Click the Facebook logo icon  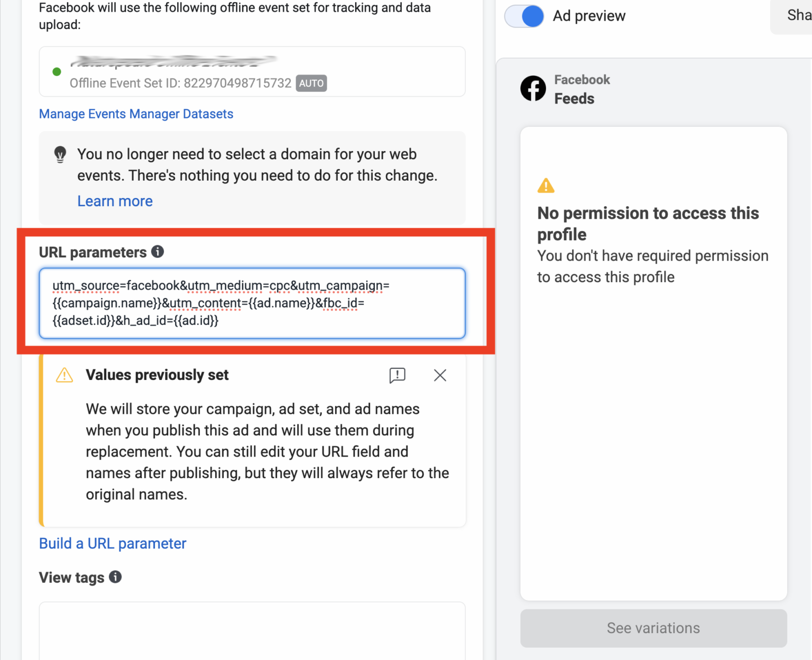point(533,88)
